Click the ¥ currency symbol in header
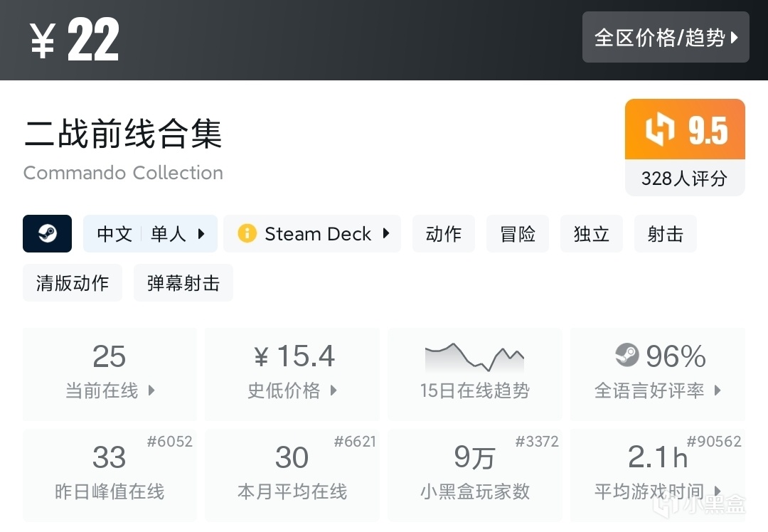This screenshot has width=768, height=532. click(43, 41)
